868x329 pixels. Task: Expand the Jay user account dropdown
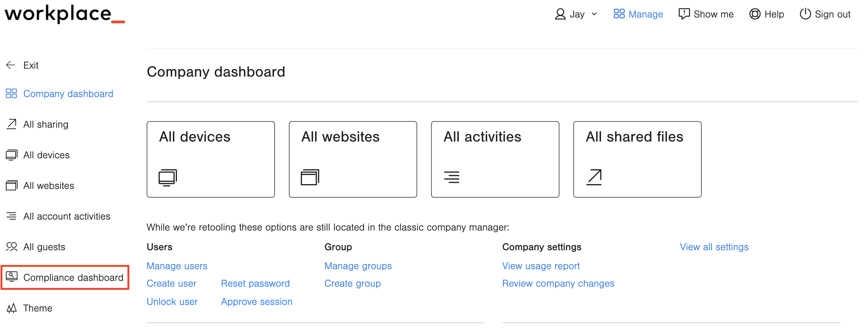576,14
